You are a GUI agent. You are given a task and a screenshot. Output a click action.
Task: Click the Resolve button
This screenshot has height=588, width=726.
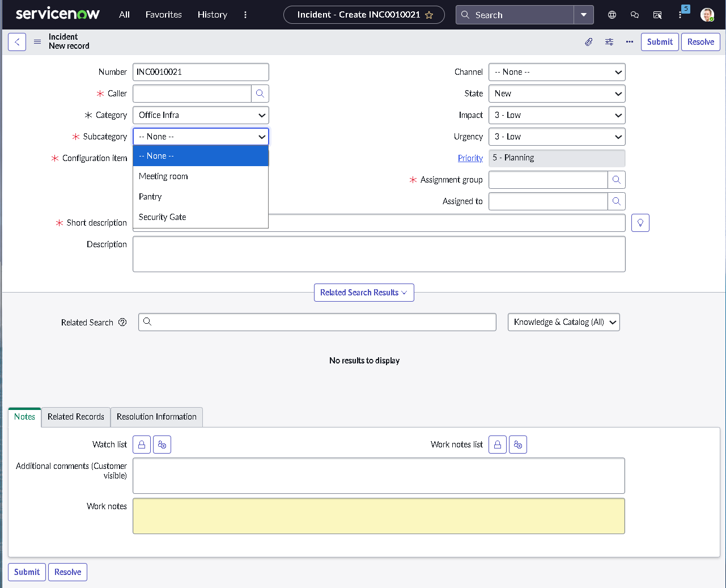point(700,41)
